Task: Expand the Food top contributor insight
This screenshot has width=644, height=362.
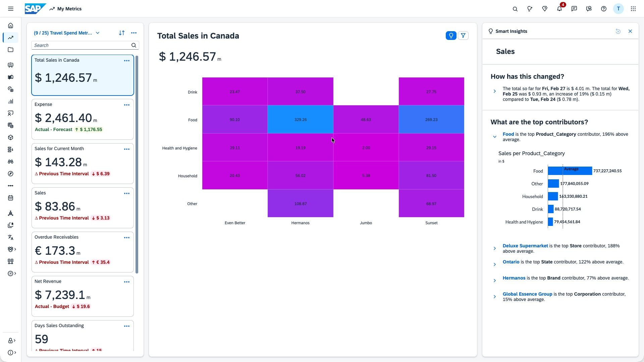Action: pos(495,136)
